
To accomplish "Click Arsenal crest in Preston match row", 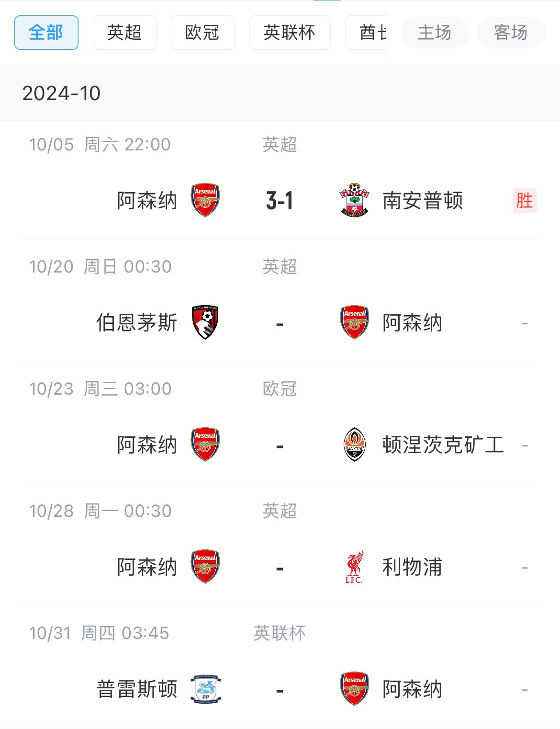I will pos(355,689).
